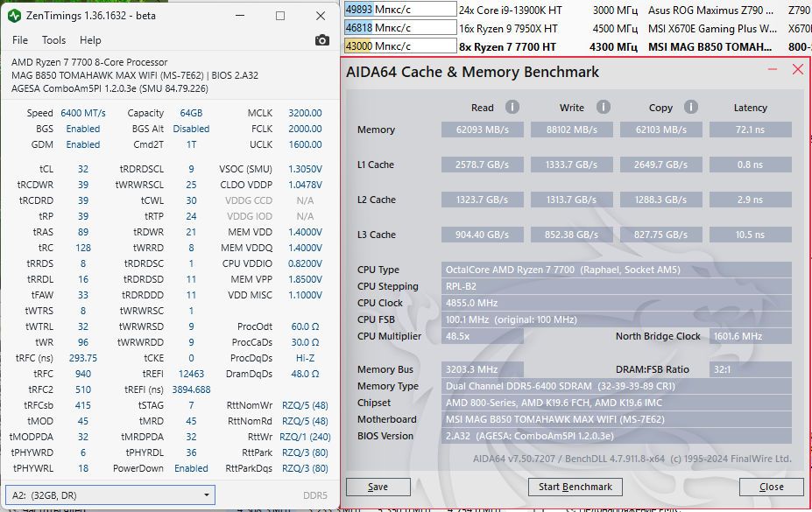The width and height of the screenshot is (812, 512).
Task: Click the VSOC (SMU) value 1.3050V
Action: tap(305, 169)
